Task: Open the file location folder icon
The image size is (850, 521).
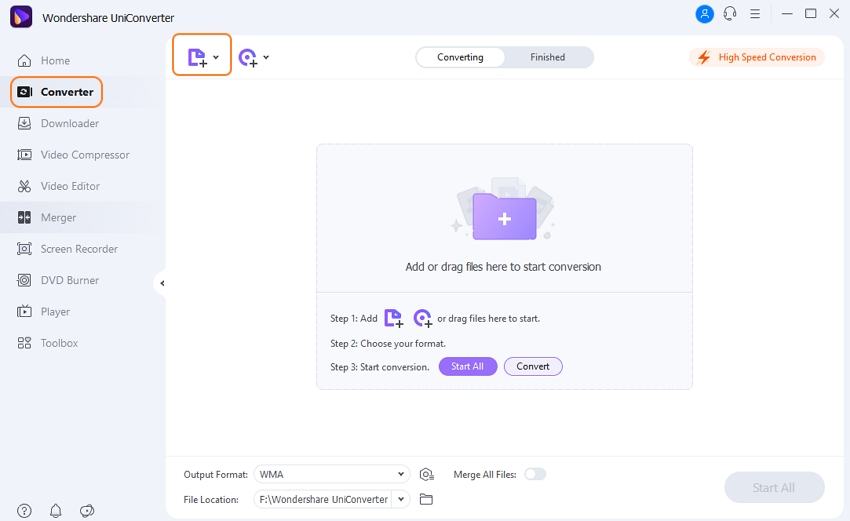Action: pyautogui.click(x=427, y=499)
